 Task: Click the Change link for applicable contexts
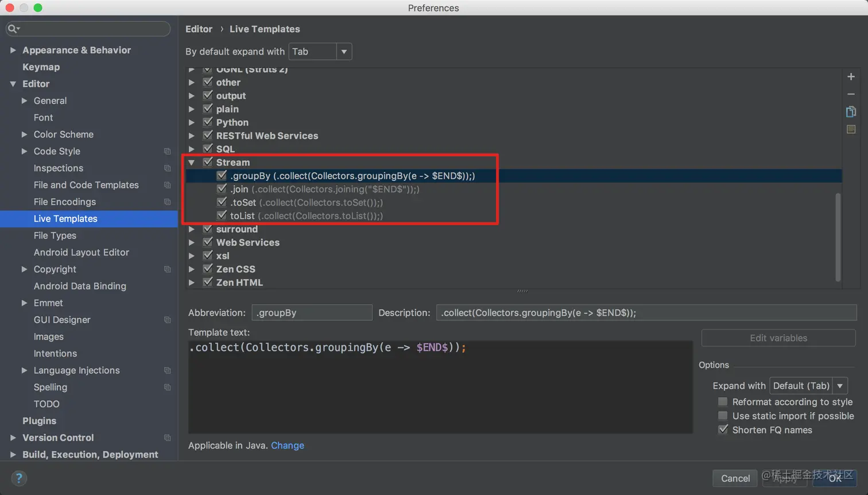coord(288,446)
